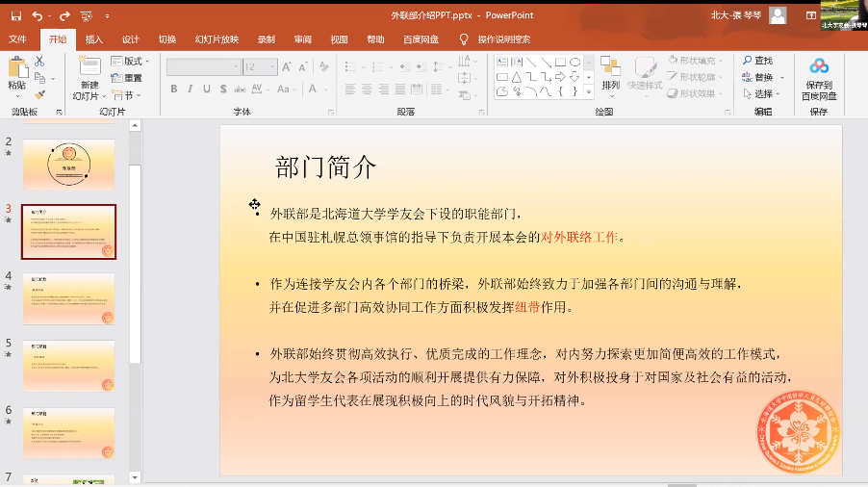868x487 pixels.
Task: Open the select (选择) dropdown in editing group
Action: (762, 94)
